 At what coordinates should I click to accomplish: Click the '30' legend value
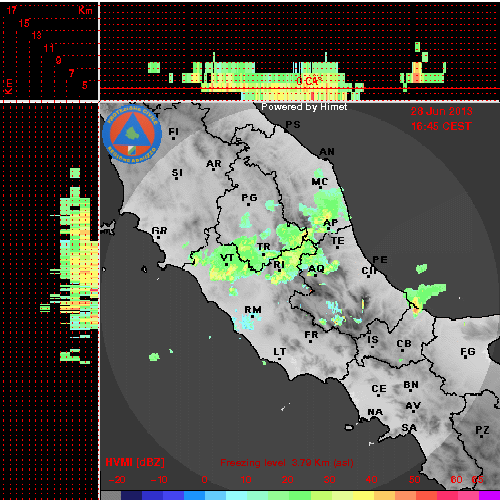329,480
